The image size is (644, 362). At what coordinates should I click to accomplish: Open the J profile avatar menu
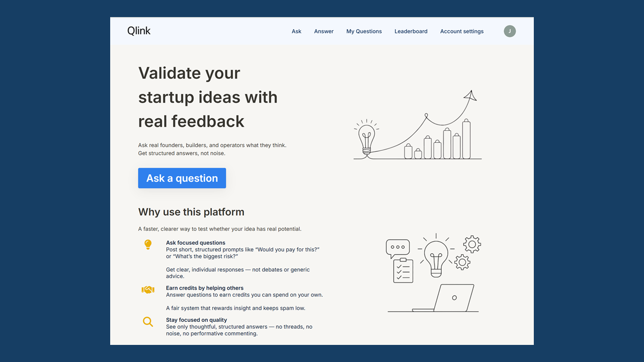(x=510, y=31)
